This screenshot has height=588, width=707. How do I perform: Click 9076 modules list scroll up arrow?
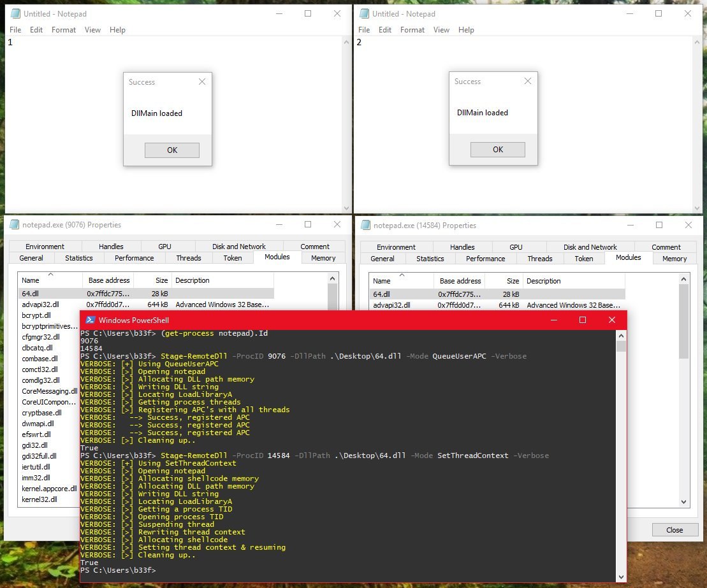pyautogui.click(x=332, y=278)
